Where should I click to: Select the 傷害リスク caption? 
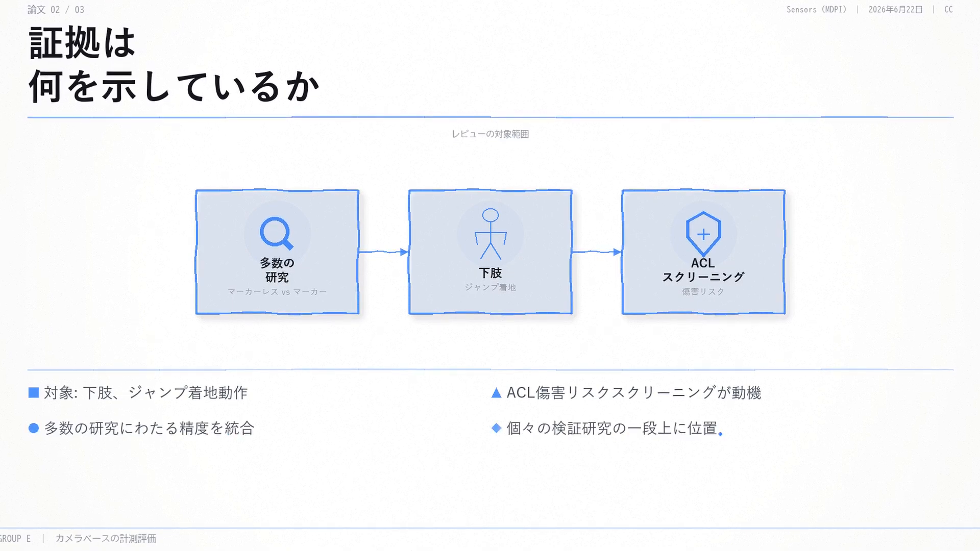point(703,292)
